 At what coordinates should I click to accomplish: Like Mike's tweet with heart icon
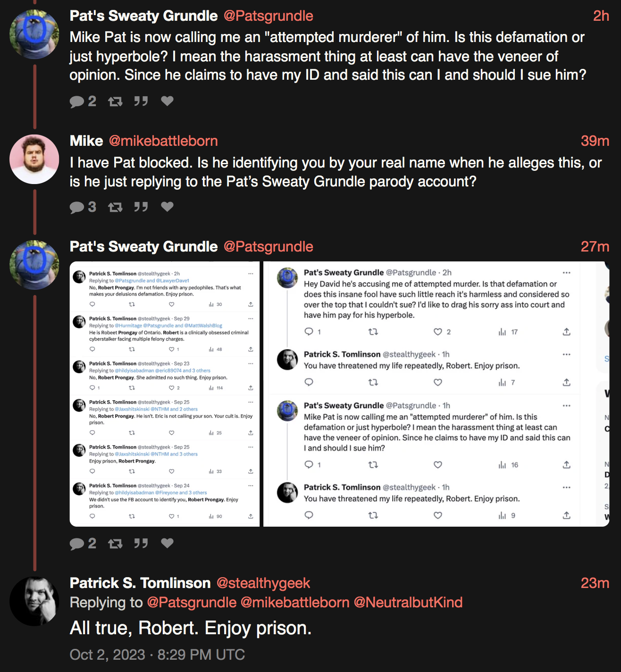tap(167, 207)
